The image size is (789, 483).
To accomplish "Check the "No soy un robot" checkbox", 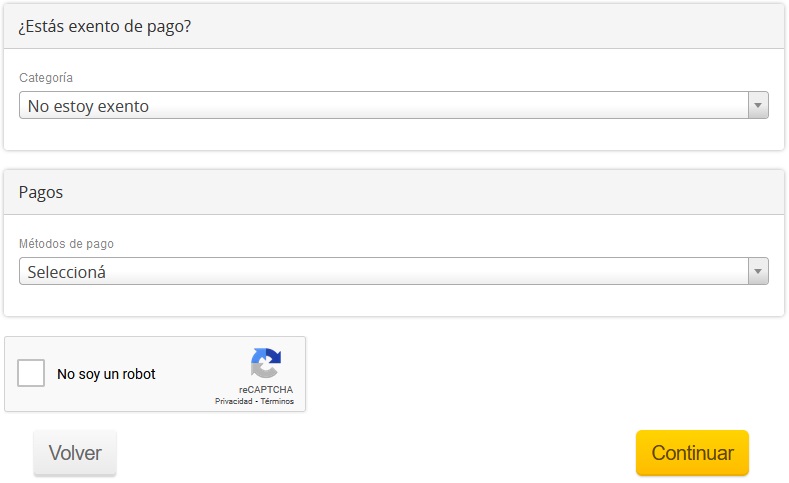I will [x=32, y=374].
